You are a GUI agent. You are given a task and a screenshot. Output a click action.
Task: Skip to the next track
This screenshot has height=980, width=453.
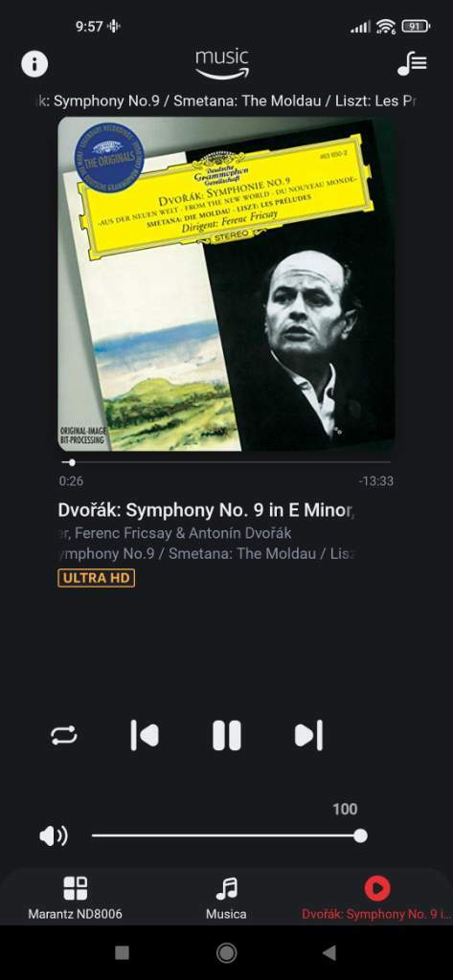click(x=308, y=735)
